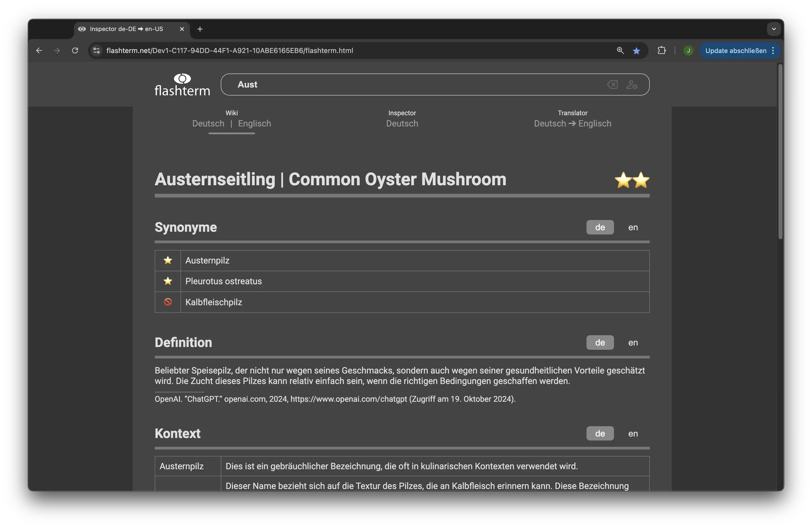Click the synonym Kalbfleischpilz
Image resolution: width=812 pixels, height=528 pixels.
(x=213, y=302)
